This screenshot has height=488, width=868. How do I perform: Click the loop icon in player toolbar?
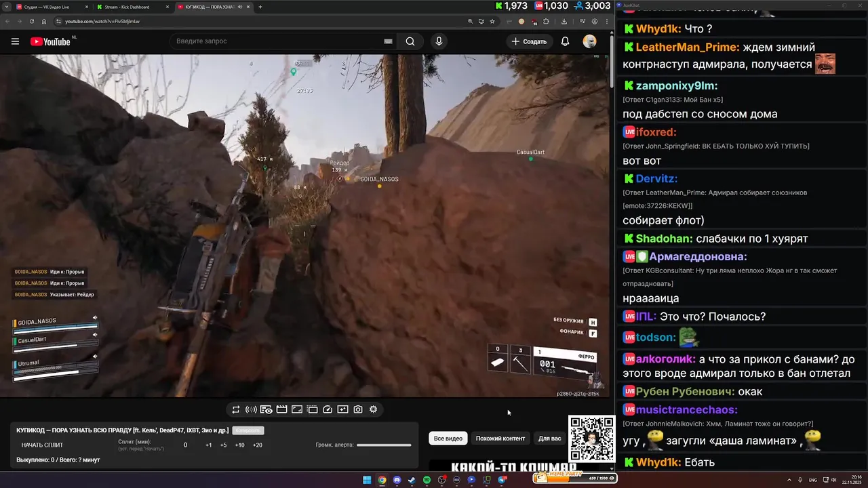(236, 409)
